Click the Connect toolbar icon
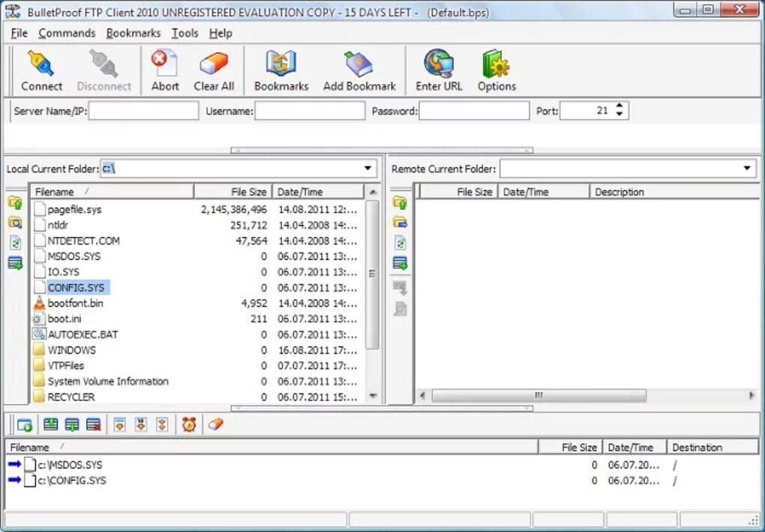The width and height of the screenshot is (765, 532). click(x=41, y=64)
